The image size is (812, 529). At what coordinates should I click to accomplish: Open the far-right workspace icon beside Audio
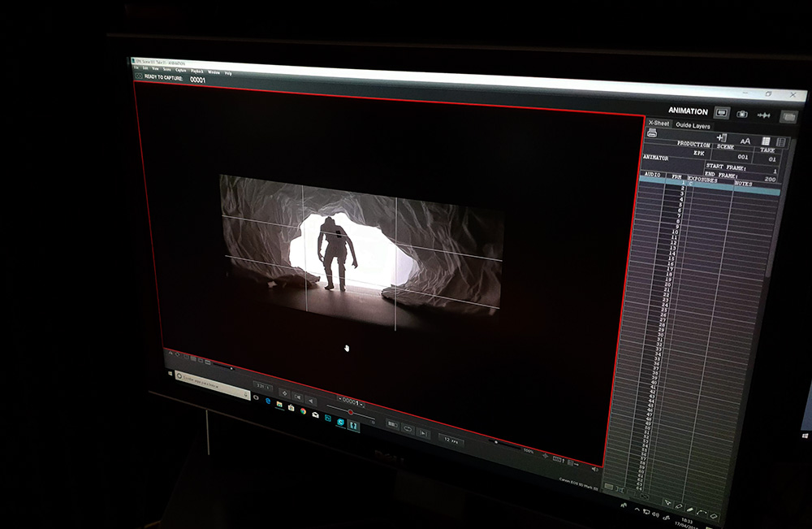(788, 118)
